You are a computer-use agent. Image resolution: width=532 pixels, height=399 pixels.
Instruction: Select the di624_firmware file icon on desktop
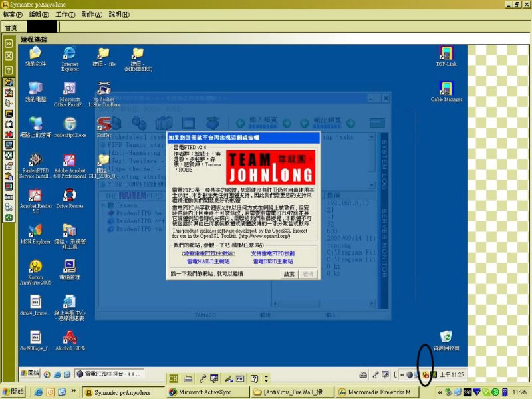tap(35, 305)
